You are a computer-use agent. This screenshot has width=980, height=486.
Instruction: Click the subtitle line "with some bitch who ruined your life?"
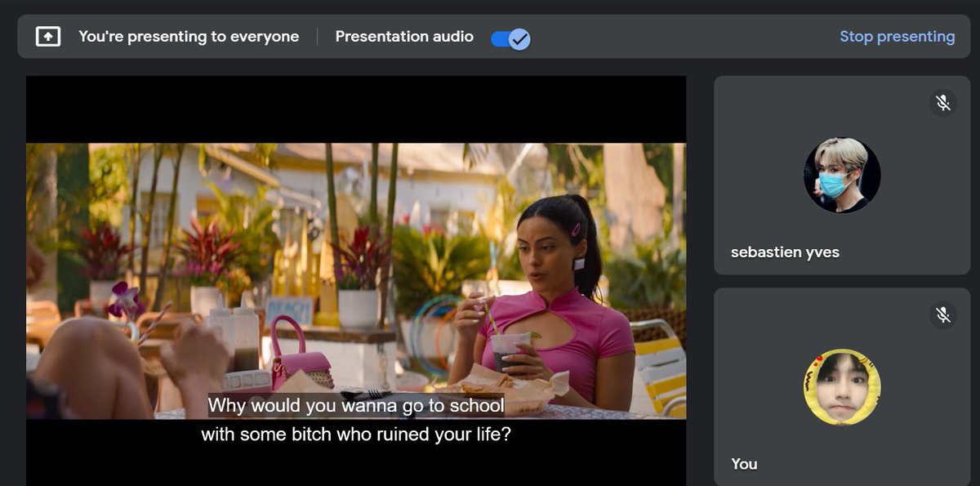pos(356,435)
